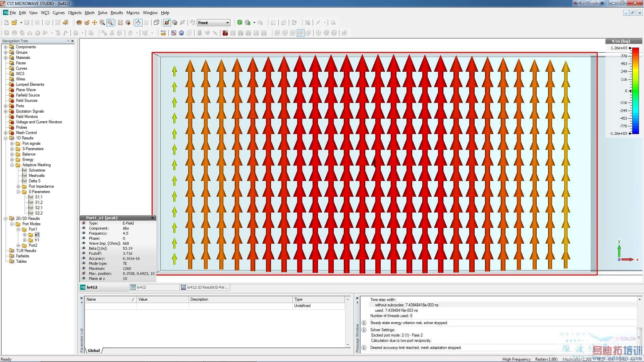Open the Front view dropdown
The width and height of the screenshot is (644, 362).
[x=227, y=23]
